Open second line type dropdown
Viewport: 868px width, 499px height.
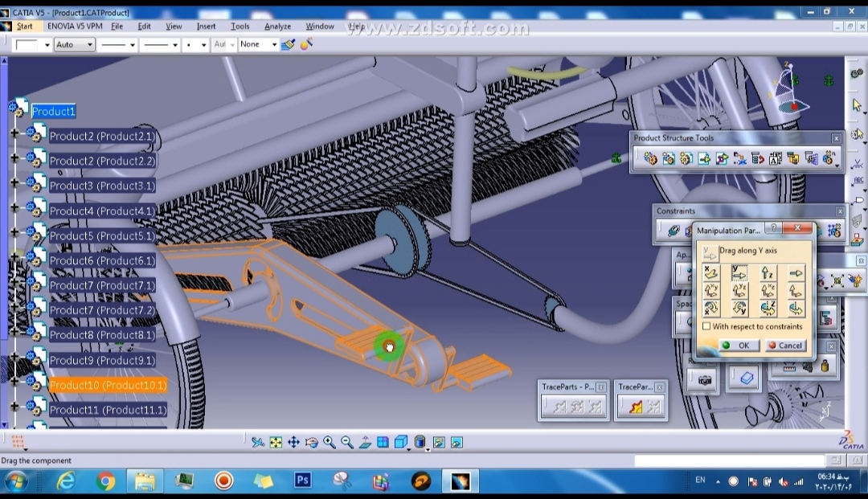175,45
